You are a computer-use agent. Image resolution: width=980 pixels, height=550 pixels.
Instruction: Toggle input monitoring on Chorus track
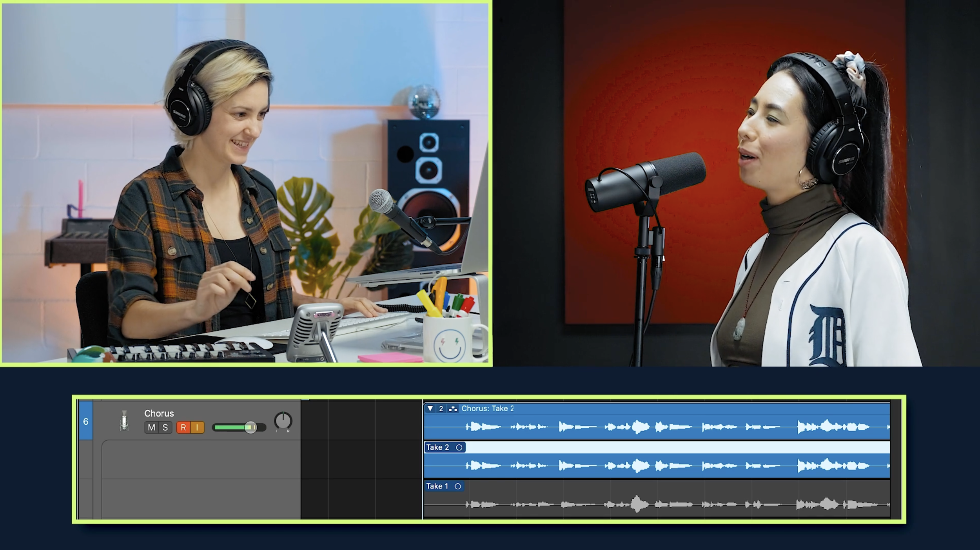click(197, 427)
